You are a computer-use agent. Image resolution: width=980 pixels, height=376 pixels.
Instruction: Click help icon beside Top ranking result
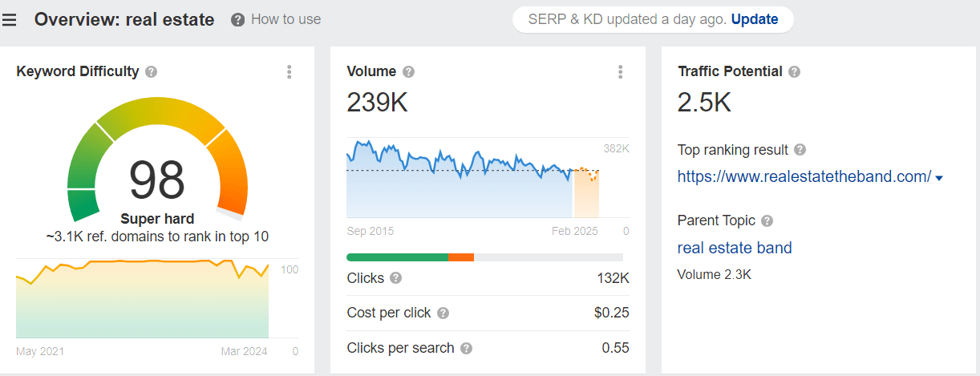800,150
